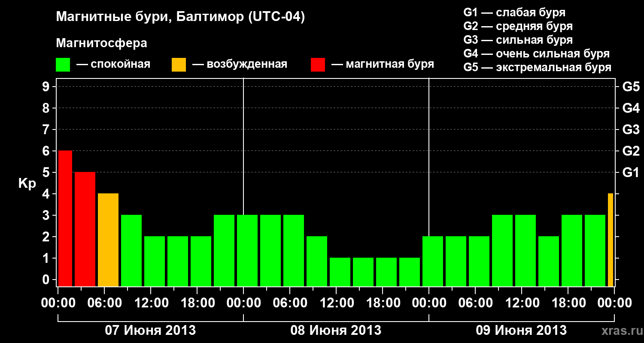Click the 'Магнитосфера' heading
This screenshot has height=343, width=644.
102,43
